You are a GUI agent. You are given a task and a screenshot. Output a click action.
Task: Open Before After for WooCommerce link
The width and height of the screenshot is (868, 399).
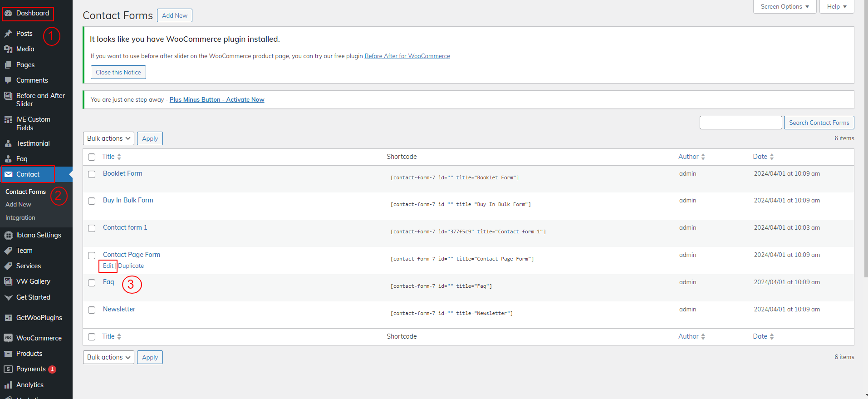(407, 56)
